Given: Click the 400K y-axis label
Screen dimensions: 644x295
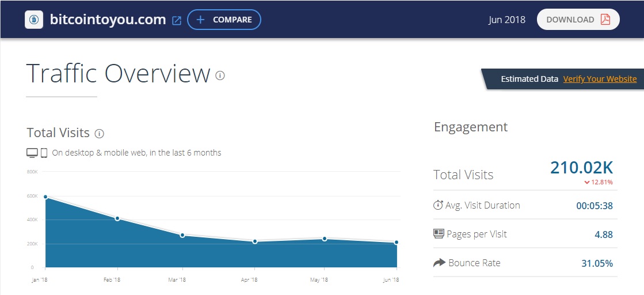Looking at the screenshot, I should (x=32, y=220).
